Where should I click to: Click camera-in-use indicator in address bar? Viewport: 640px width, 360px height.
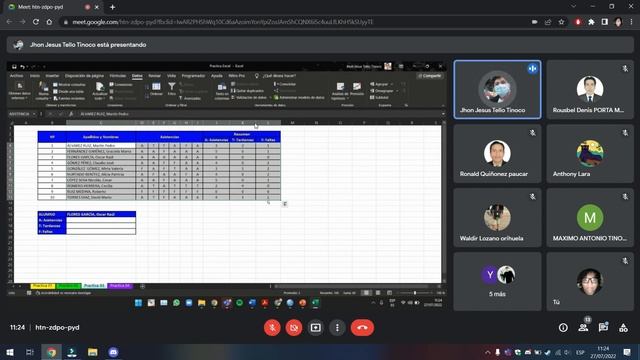(x=534, y=22)
